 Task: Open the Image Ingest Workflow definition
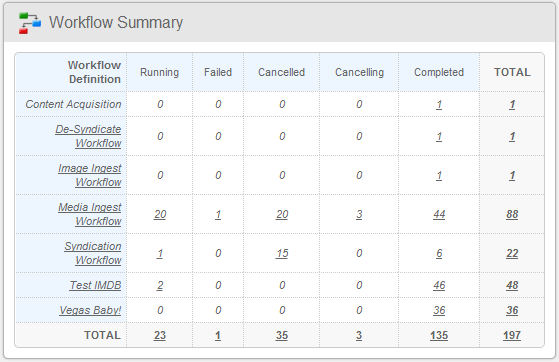(89, 175)
